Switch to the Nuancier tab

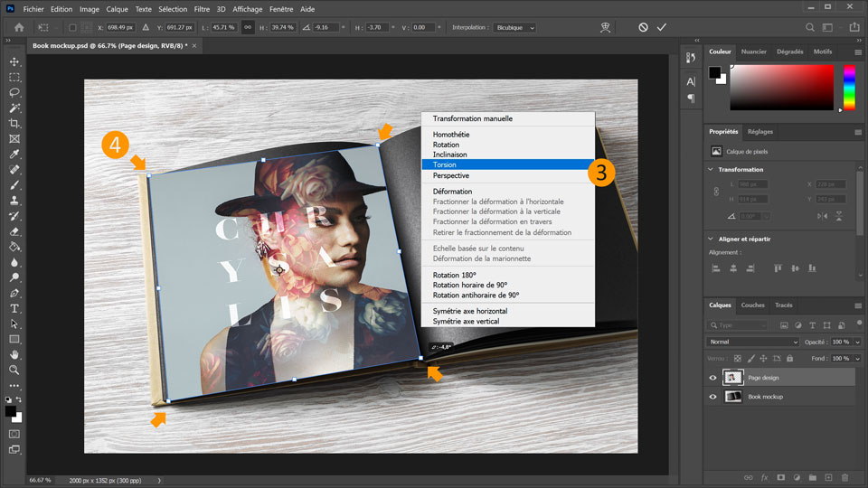(753, 52)
